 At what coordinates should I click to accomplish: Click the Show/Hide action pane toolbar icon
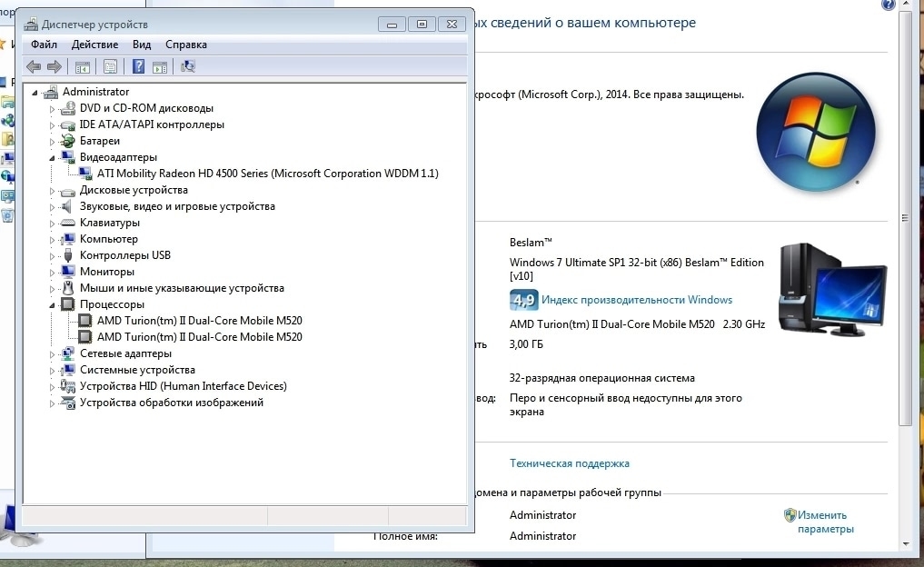point(160,66)
